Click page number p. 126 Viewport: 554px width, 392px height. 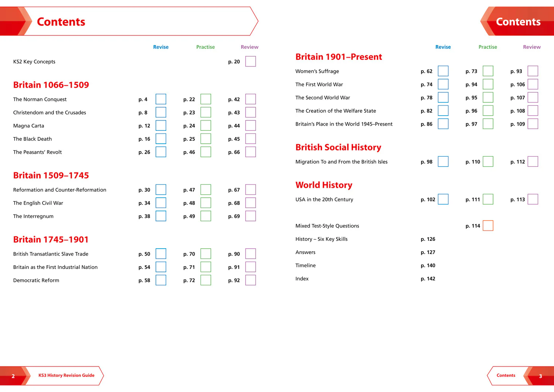[x=428, y=239]
